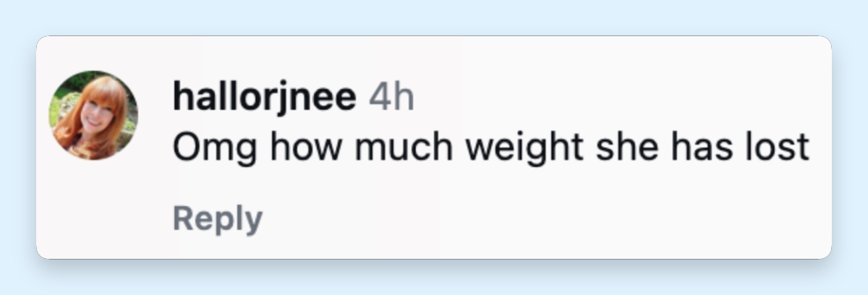
Task: Choose the gray Reply link
Action: point(218,218)
